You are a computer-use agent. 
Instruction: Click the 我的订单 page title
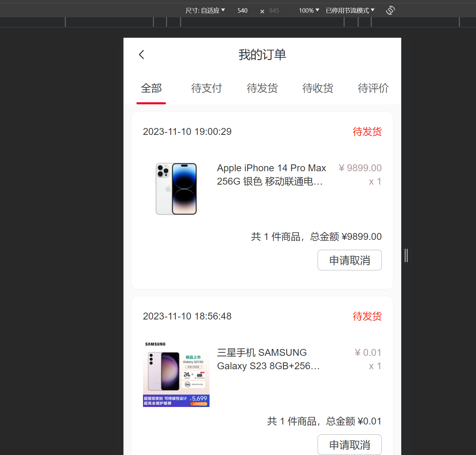click(262, 55)
